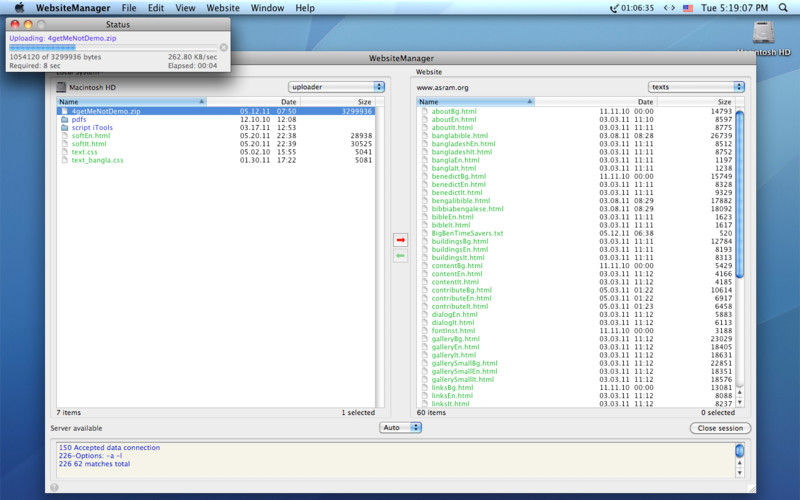Select dialogEn.html on the website
The image size is (800, 500).
pos(576,315)
